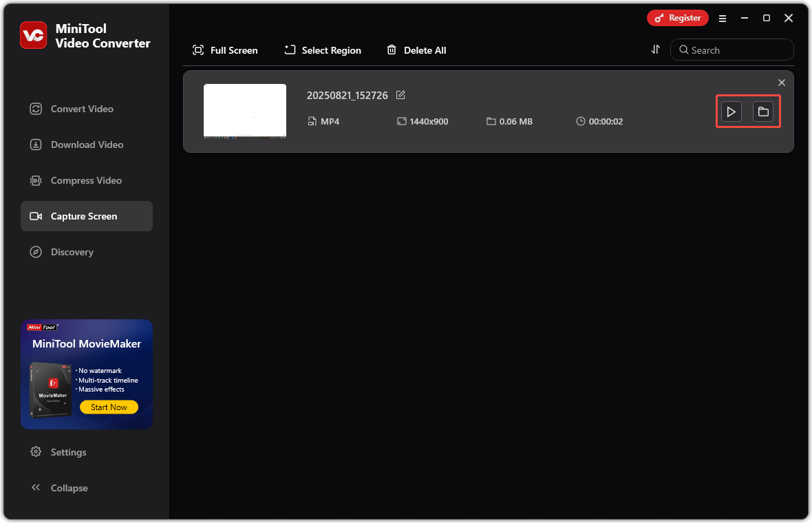Maximize the application window
The width and height of the screenshot is (812, 523).
pos(767,18)
